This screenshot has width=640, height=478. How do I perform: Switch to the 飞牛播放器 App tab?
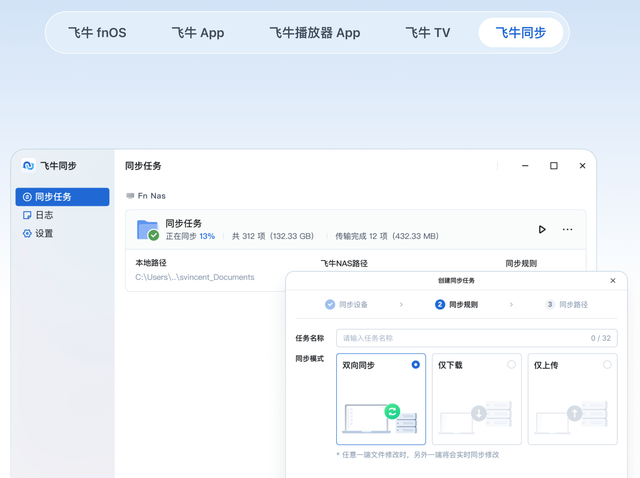point(314,33)
